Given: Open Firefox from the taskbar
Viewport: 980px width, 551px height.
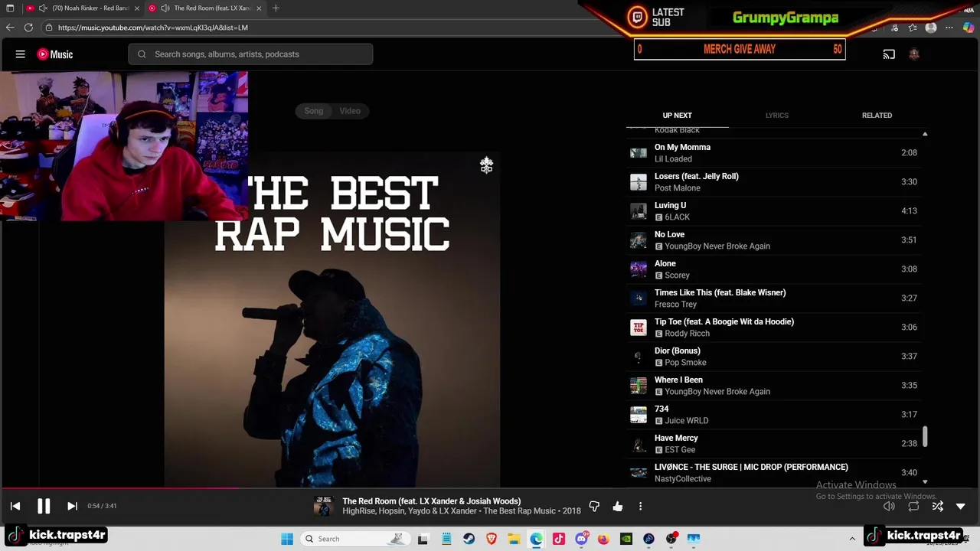Looking at the screenshot, I should tap(603, 539).
